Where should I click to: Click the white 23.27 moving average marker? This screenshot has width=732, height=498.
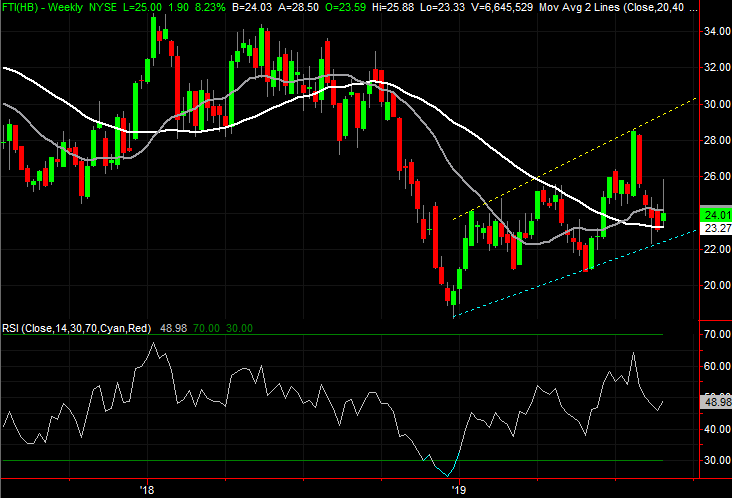716,228
